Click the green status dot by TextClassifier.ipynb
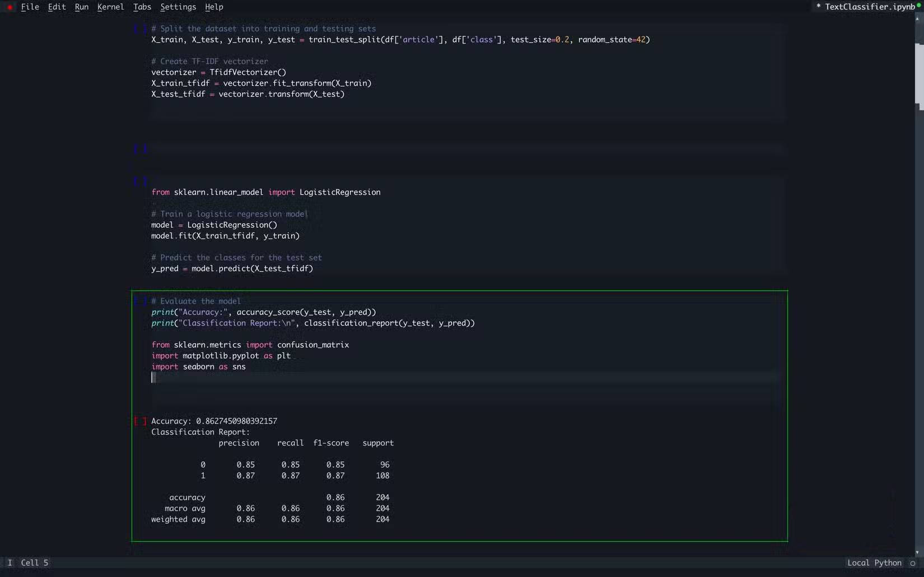The image size is (924, 577). (919, 5)
